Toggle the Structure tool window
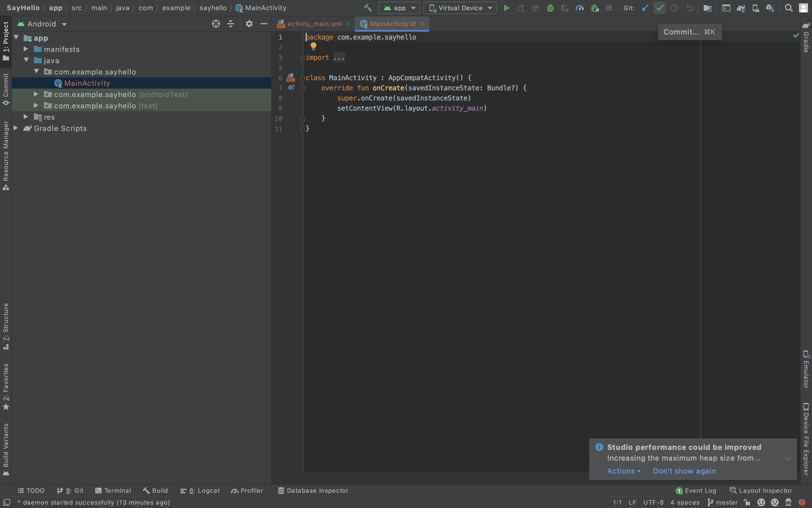Screen dimensions: 812x508 coord(6,326)
